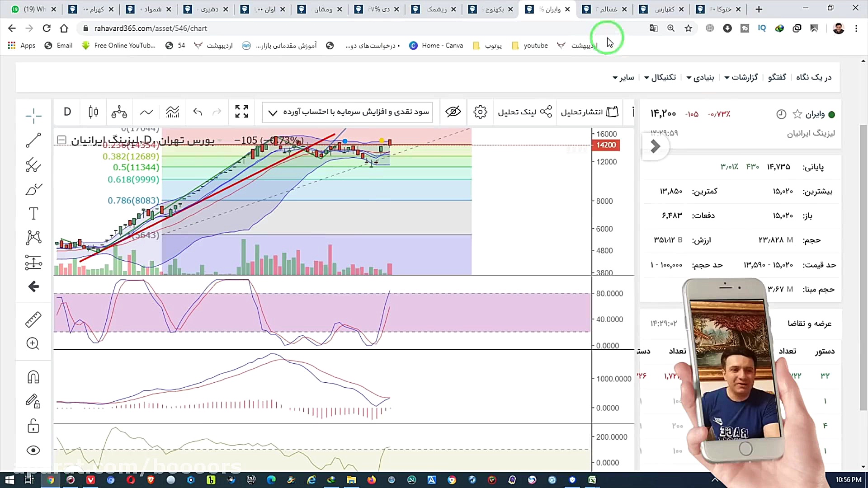Viewport: 868px width, 488px height.
Task: Toggle the magnet snap mode
Action: point(33,377)
